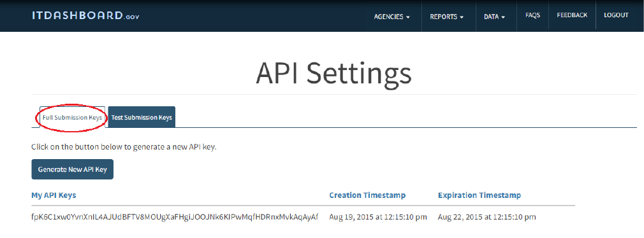Click the caret arrow beside REPORTS
The image size is (644, 238).
(462, 17)
